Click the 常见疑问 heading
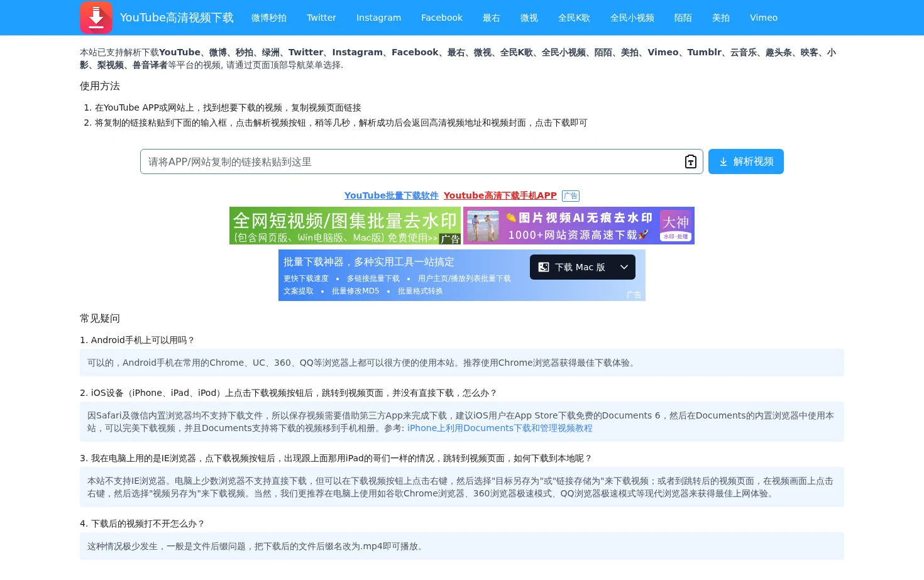The image size is (924, 580). click(100, 319)
